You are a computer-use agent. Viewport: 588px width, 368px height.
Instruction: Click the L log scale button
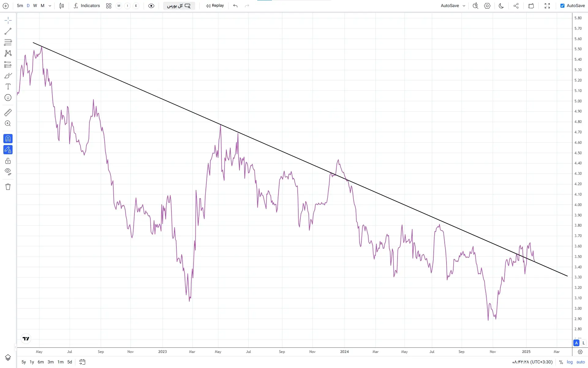(x=584, y=343)
